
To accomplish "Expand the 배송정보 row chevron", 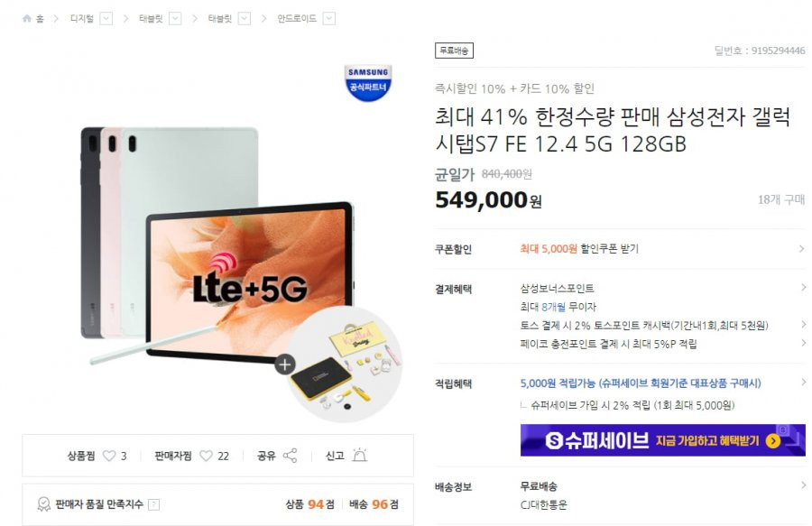I will point(803,485).
